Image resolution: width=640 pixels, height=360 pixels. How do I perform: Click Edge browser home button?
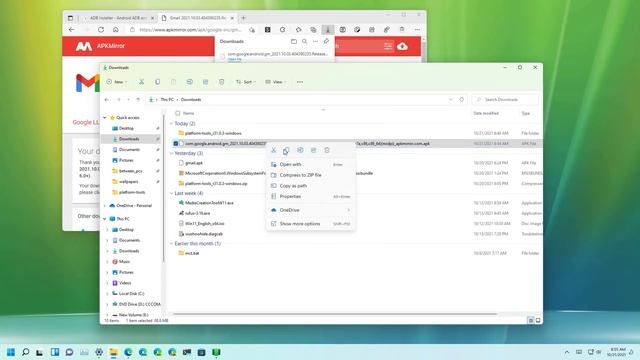(116, 30)
